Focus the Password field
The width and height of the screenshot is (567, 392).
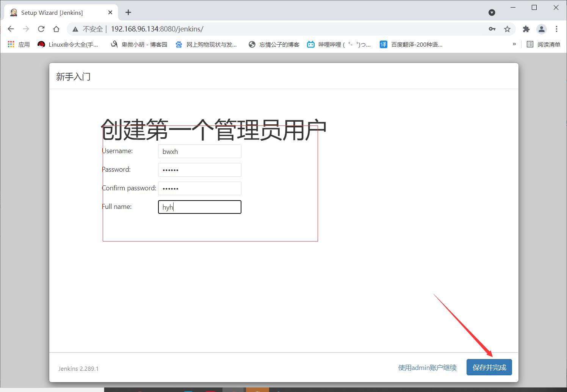click(x=200, y=170)
